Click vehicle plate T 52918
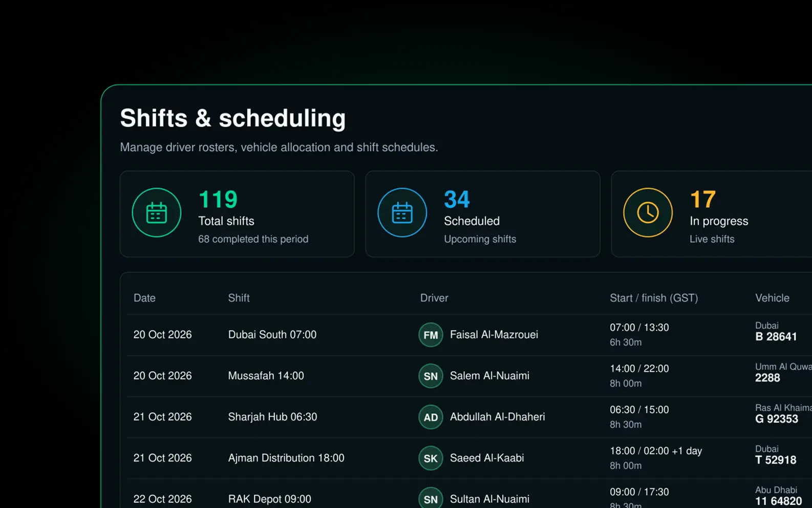 click(x=776, y=460)
